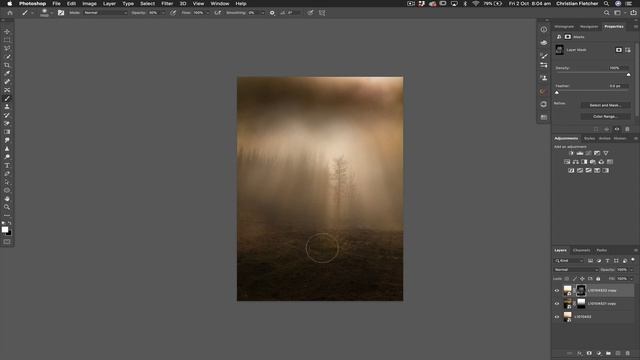Click the Feather slider handle
The image size is (640, 360).
pos(557,93)
